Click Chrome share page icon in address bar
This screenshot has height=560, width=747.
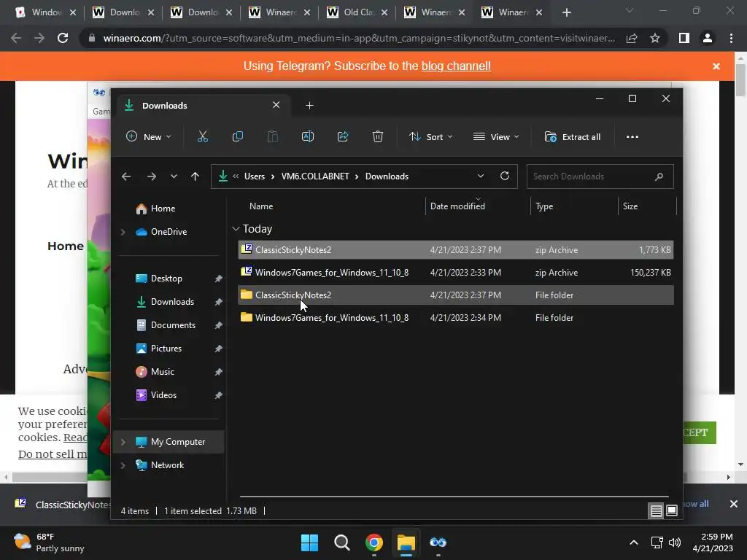632,38
